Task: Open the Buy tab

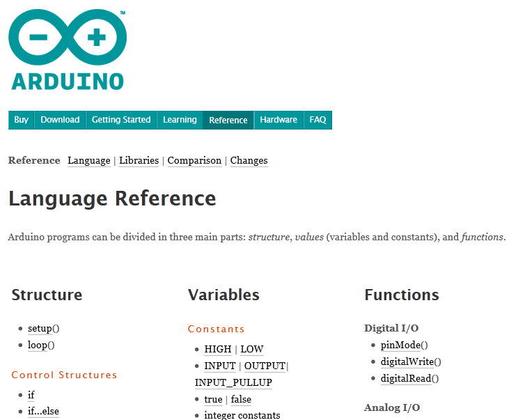Action: click(21, 120)
